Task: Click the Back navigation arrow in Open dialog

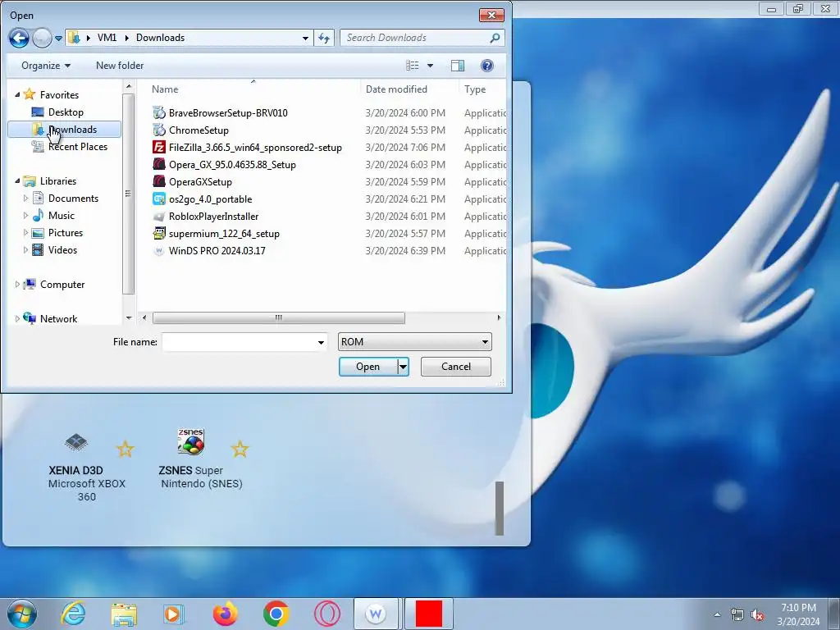Action: pos(19,38)
